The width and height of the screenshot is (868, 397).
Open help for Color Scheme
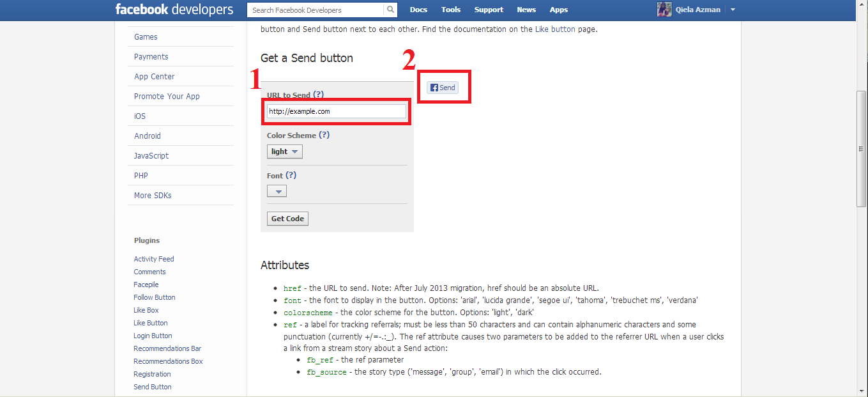coord(324,135)
